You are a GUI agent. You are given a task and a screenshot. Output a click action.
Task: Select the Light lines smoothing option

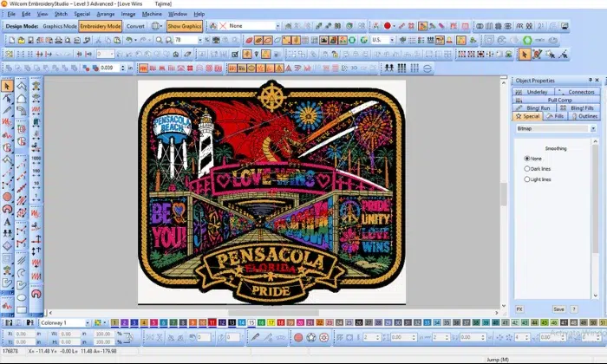tap(527, 179)
